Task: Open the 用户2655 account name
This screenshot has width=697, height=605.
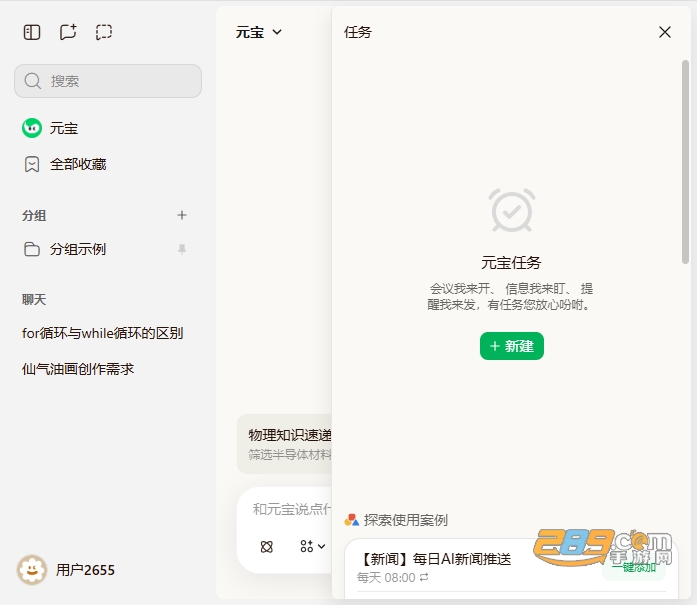Action: [x=85, y=570]
